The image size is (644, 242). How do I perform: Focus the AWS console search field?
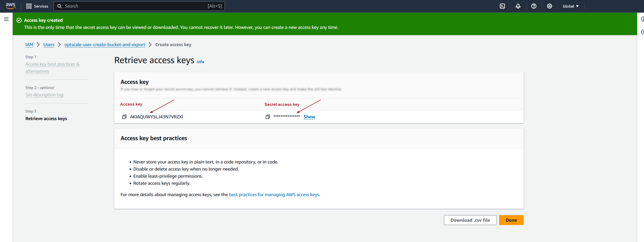[139, 6]
